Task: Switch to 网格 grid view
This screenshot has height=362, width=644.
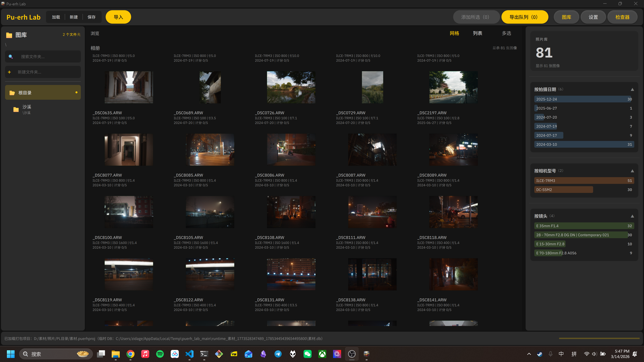Action: 454,33
